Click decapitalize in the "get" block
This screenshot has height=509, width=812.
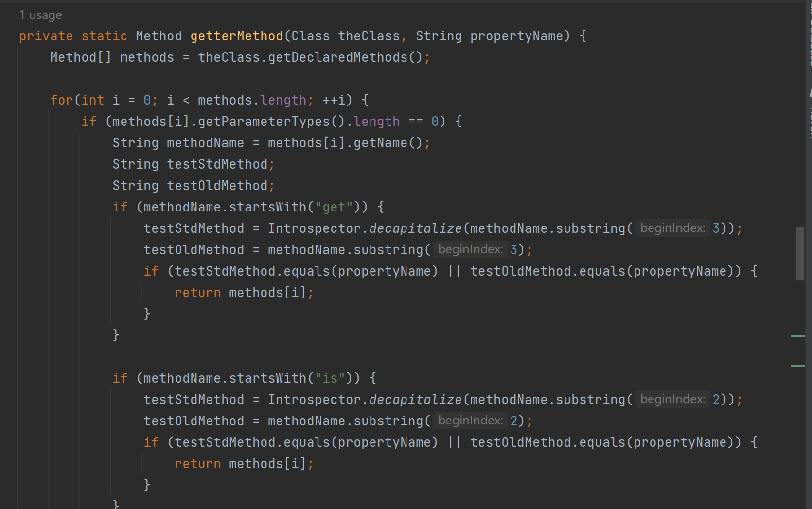pos(416,228)
